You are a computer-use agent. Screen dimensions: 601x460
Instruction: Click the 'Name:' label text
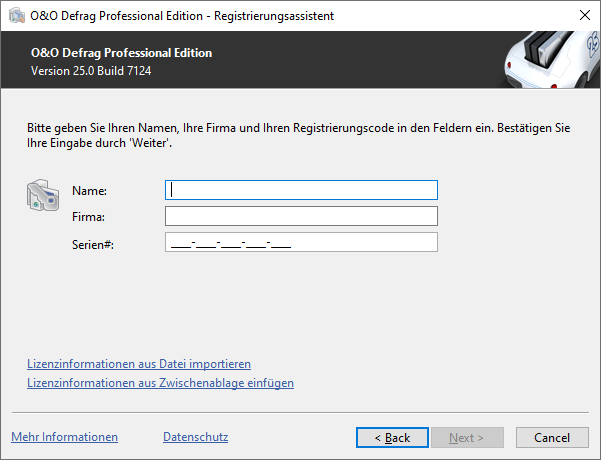coord(89,191)
